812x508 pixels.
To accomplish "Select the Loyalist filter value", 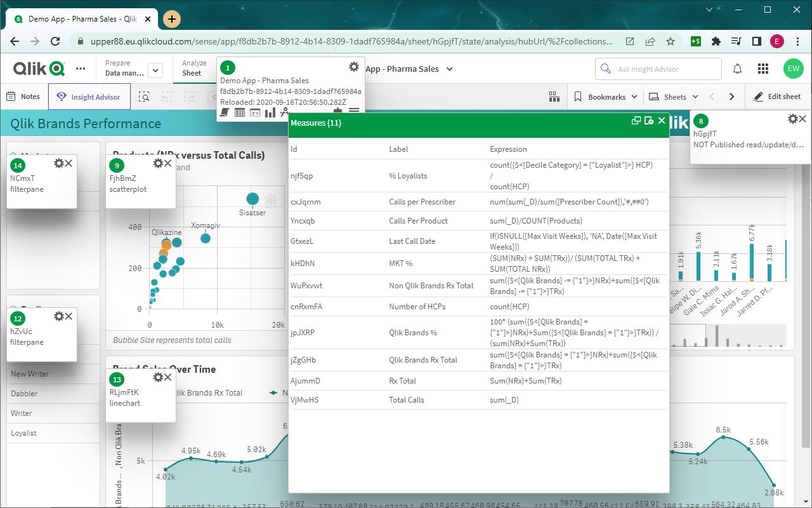I will [x=23, y=433].
